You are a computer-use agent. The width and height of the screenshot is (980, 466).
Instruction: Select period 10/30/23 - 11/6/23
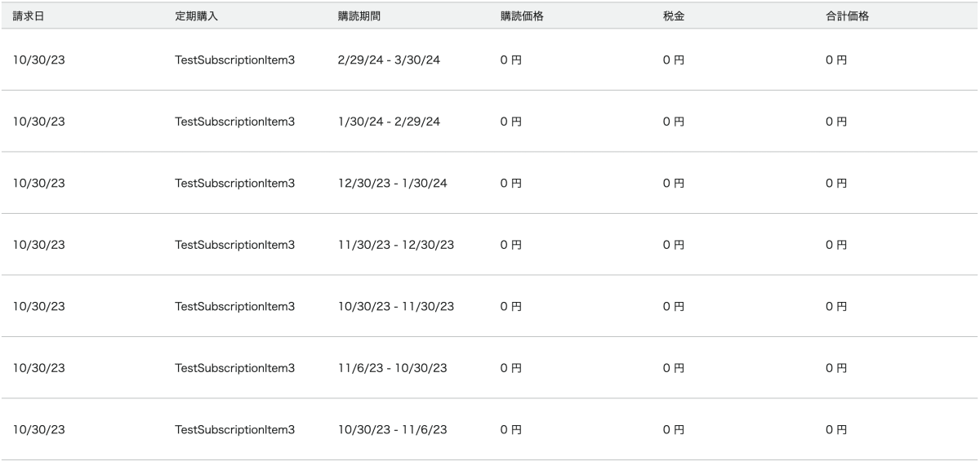coord(392,429)
